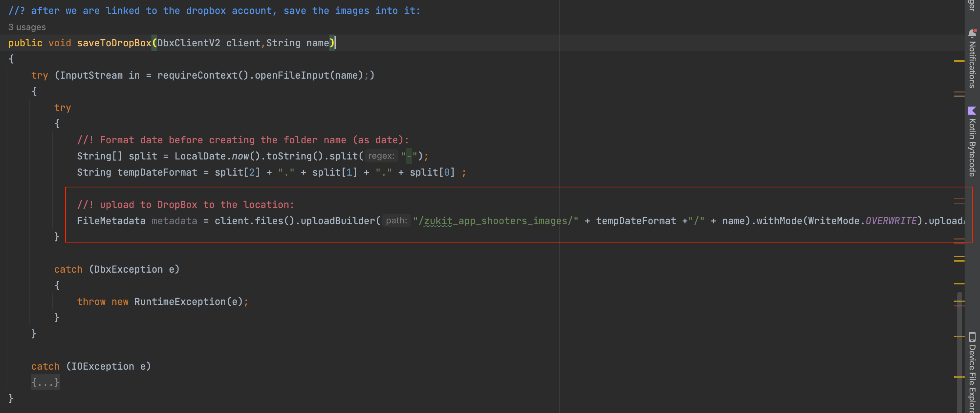Viewport: 980px width, 413px height.
Task: Switch to the Notifications side tab label
Action: coord(972,64)
